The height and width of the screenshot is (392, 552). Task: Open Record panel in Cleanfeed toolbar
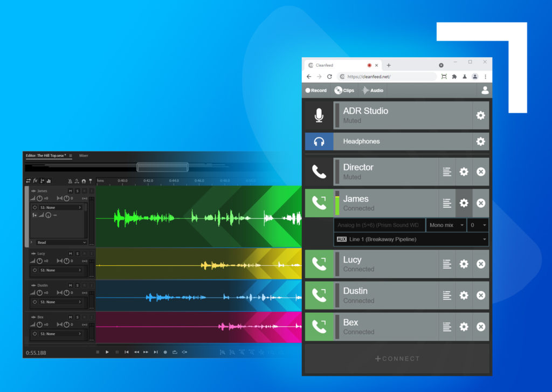316,91
